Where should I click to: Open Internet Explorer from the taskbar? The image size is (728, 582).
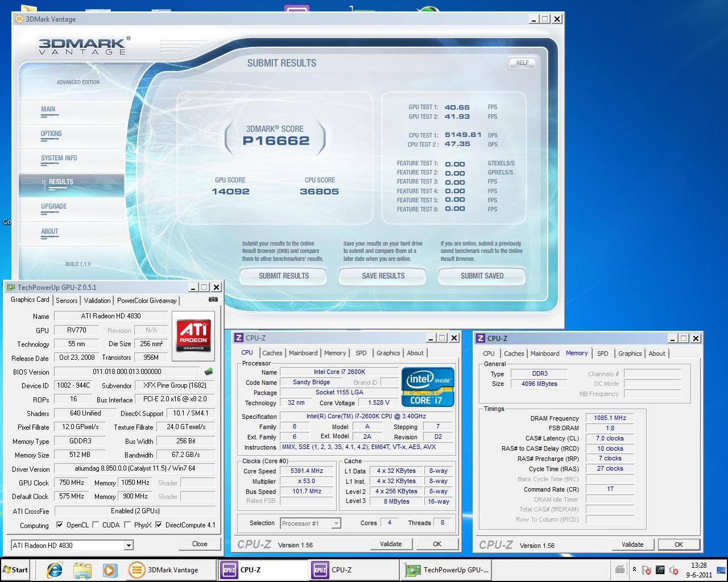(x=55, y=570)
